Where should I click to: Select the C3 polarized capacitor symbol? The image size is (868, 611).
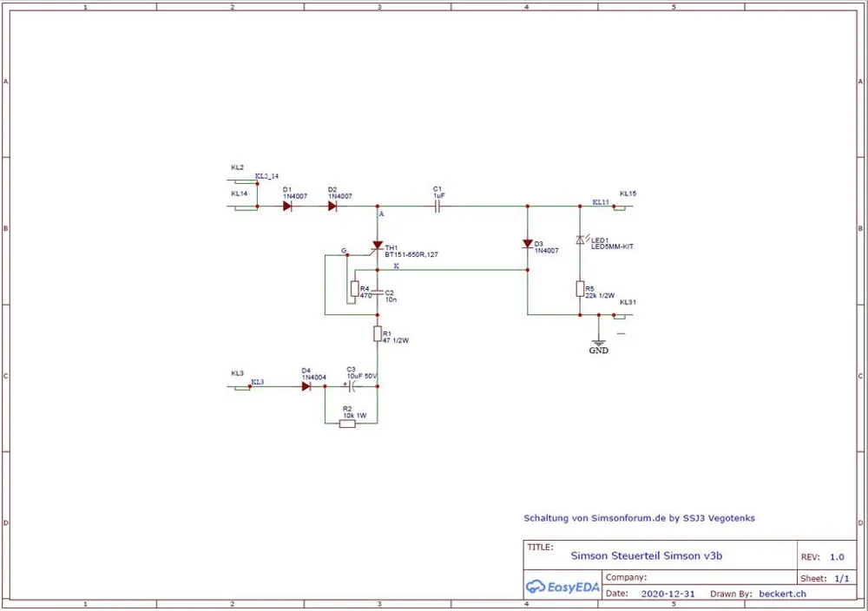pos(350,385)
